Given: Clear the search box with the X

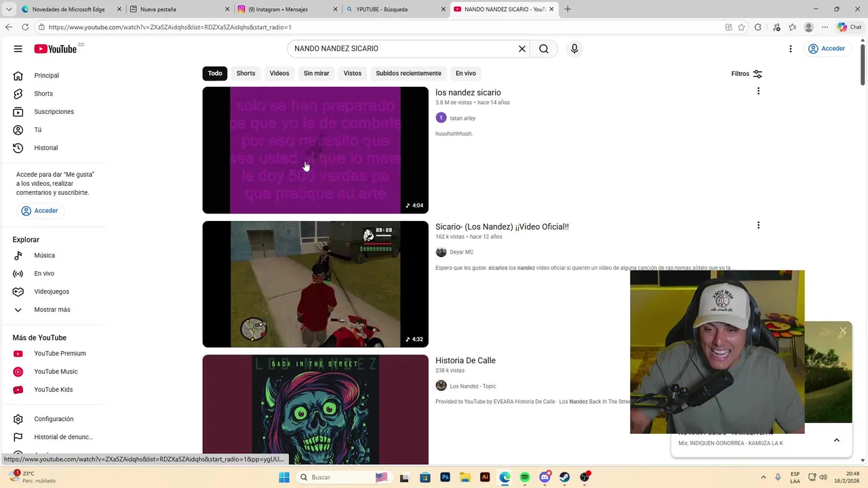Looking at the screenshot, I should coord(522,49).
